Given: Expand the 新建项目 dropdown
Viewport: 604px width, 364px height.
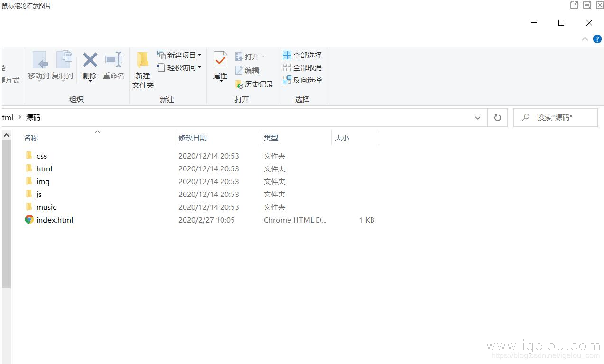Looking at the screenshot, I should pos(199,55).
